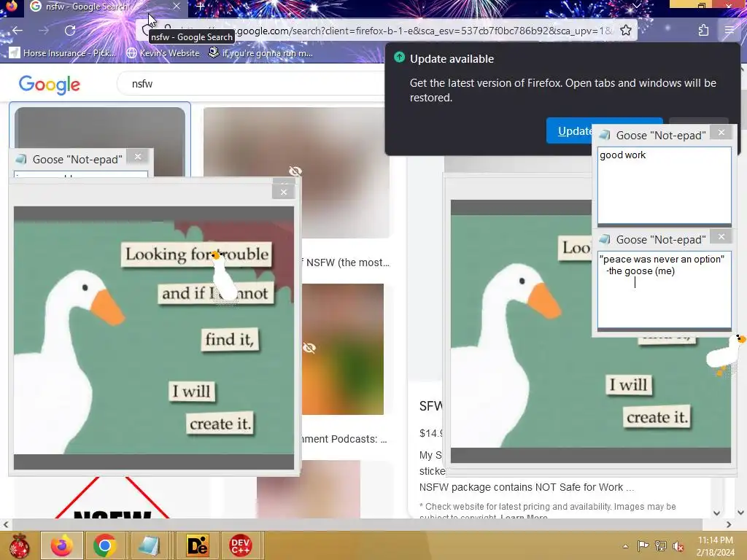Click the Firefox logo at the window's top-left corner

pyautogui.click(x=10, y=6)
